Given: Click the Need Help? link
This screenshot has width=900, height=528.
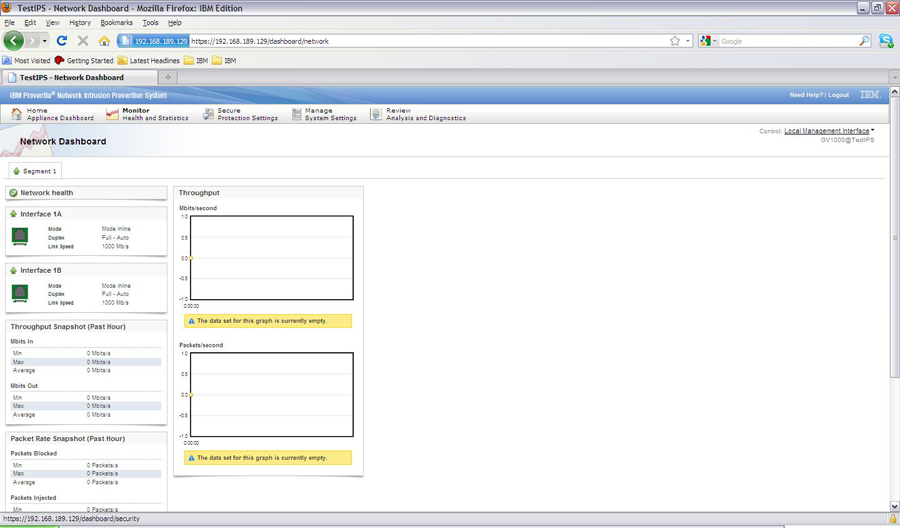Looking at the screenshot, I should point(806,95).
